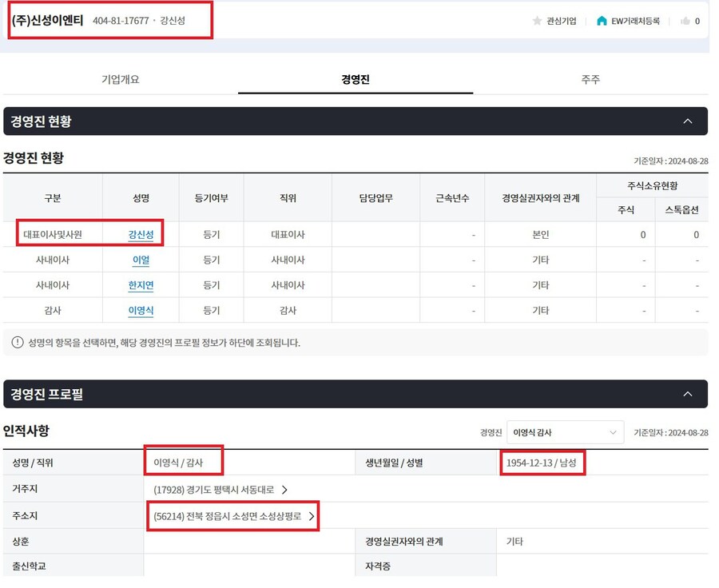Viewport: 719px width, 588px height.
Task: Select 강신성 in the executives table
Action: pos(141,233)
